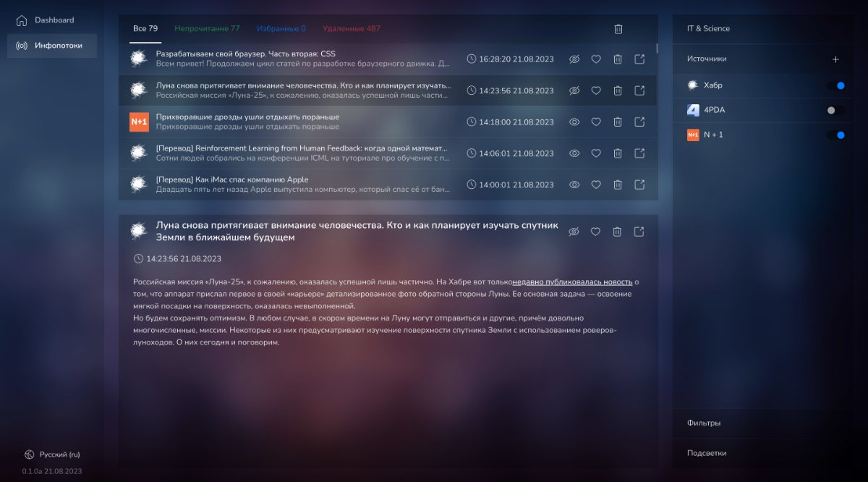The image size is (868, 482).
Task: Click heart icon in article detail header
Action: click(x=596, y=232)
